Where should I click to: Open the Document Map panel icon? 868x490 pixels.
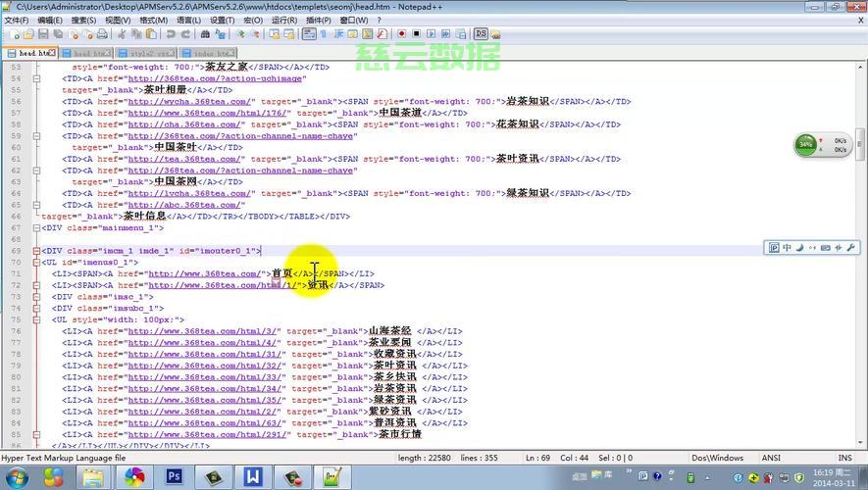[x=368, y=34]
